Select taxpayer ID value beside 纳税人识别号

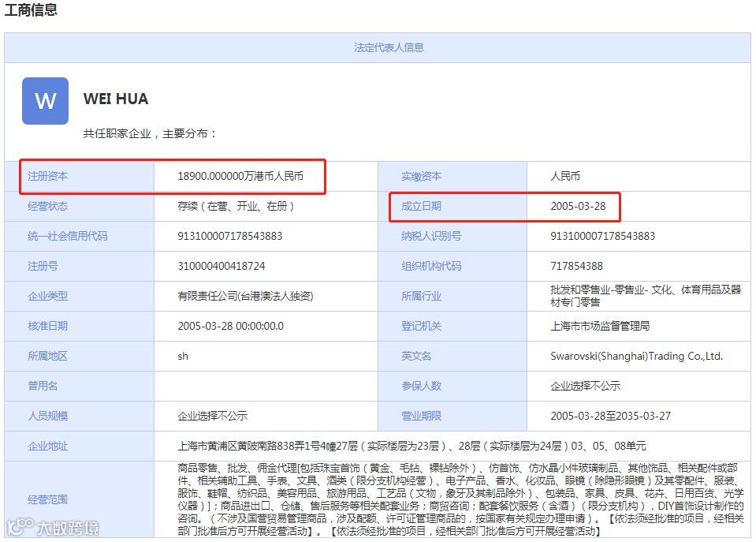tap(603, 236)
